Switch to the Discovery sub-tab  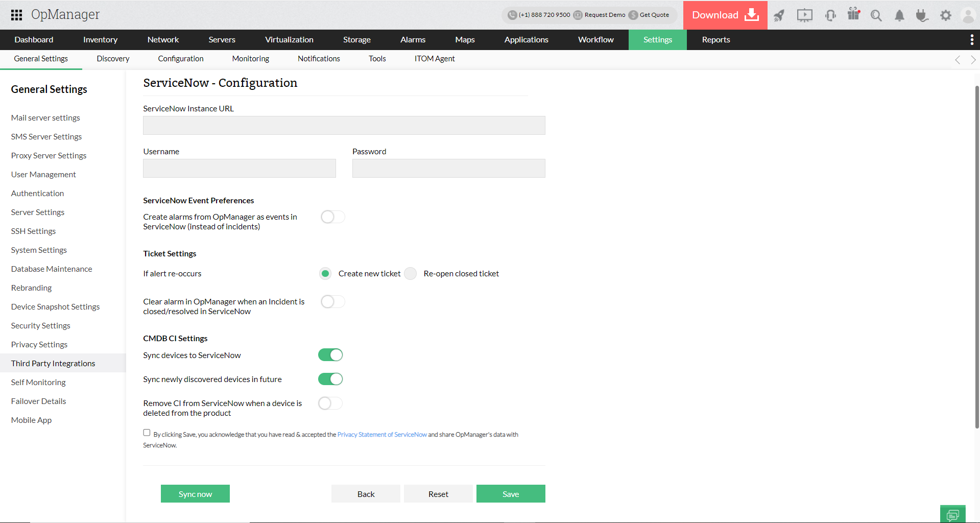pos(113,59)
